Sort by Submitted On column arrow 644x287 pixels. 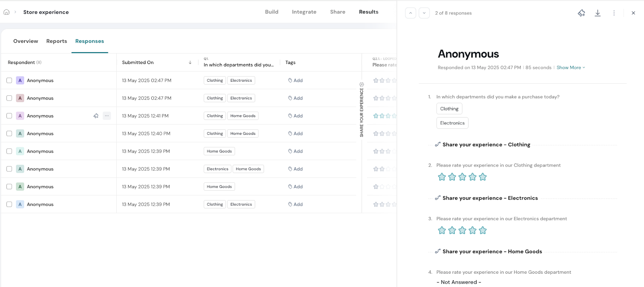190,62
